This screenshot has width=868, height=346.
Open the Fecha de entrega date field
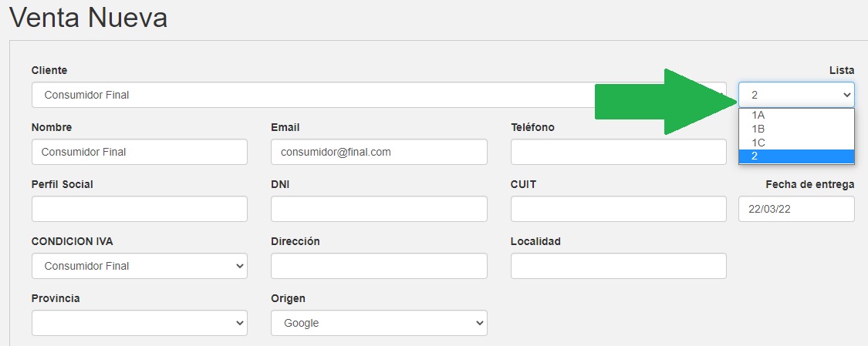point(796,209)
